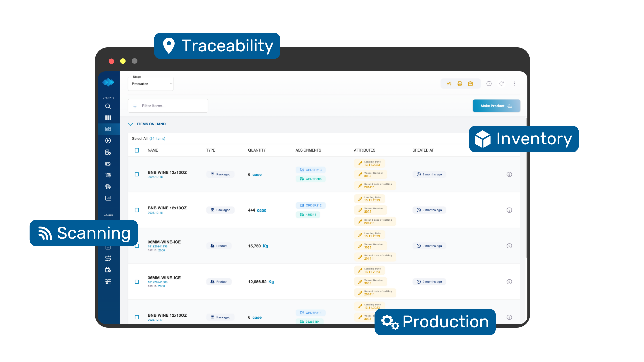
Task: Click the barcode scanner icon in the top toolbar
Action: pos(449,84)
